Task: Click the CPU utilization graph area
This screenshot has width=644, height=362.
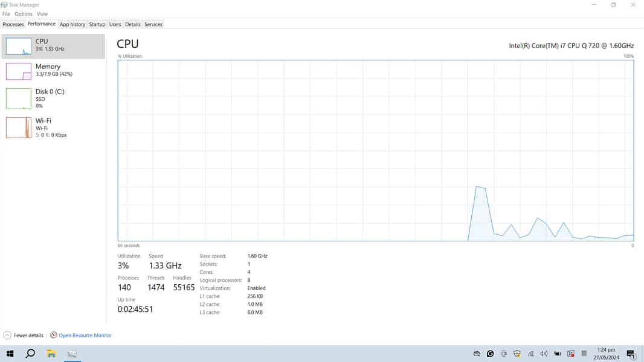Action: tap(375, 150)
